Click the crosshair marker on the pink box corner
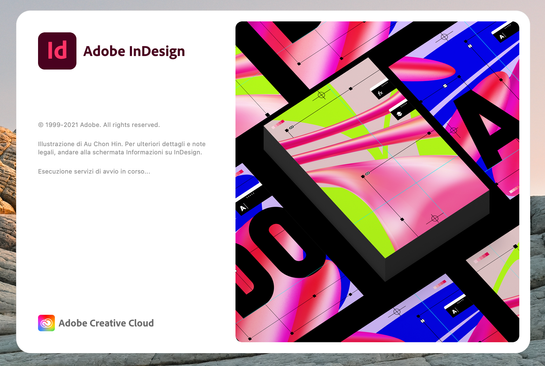545x366 pixels. pos(434,218)
